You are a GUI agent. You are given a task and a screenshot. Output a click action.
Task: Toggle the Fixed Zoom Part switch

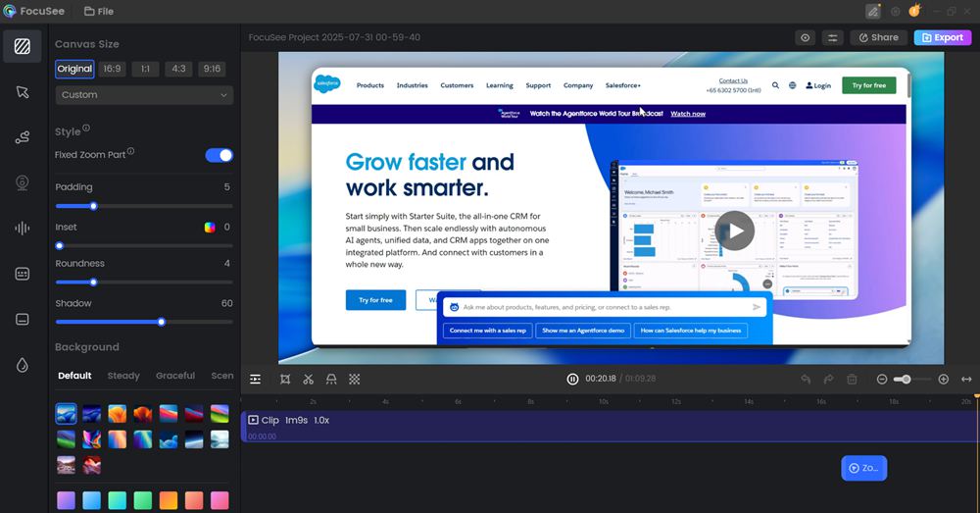pos(219,155)
